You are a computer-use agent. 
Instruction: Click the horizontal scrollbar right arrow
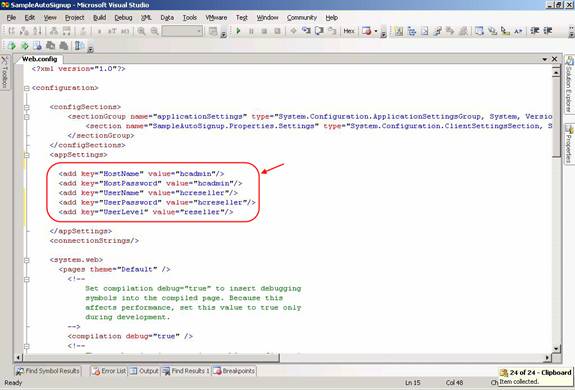pyautogui.click(x=547, y=357)
